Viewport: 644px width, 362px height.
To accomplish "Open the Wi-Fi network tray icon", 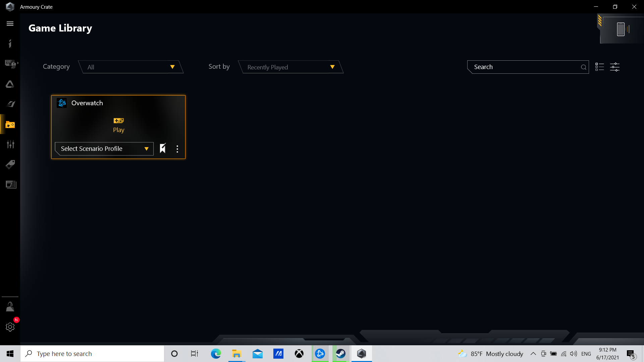I will click(563, 354).
